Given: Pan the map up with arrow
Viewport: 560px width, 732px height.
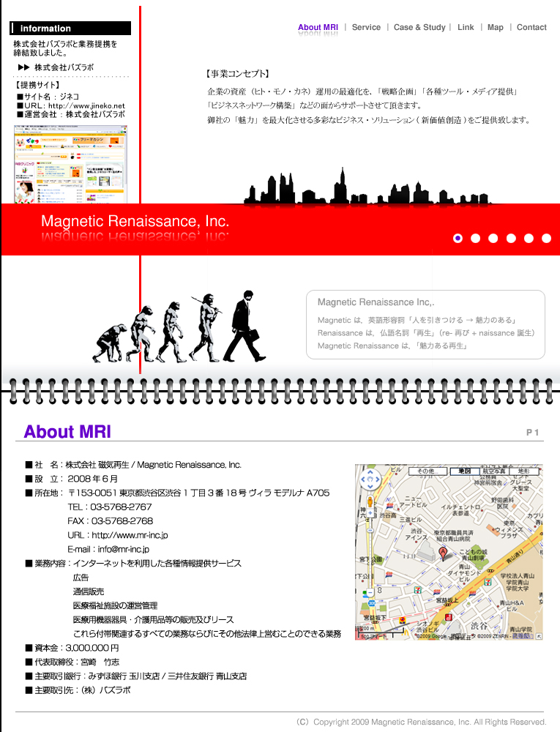Looking at the screenshot, I should click(370, 472).
